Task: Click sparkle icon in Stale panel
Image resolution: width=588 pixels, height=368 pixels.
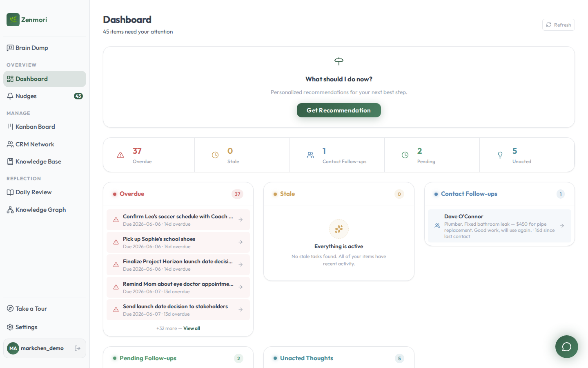Action: (x=339, y=229)
